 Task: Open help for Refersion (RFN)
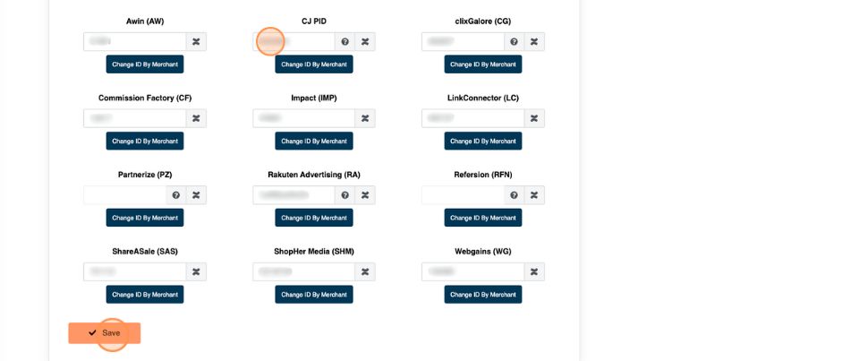pyautogui.click(x=514, y=194)
